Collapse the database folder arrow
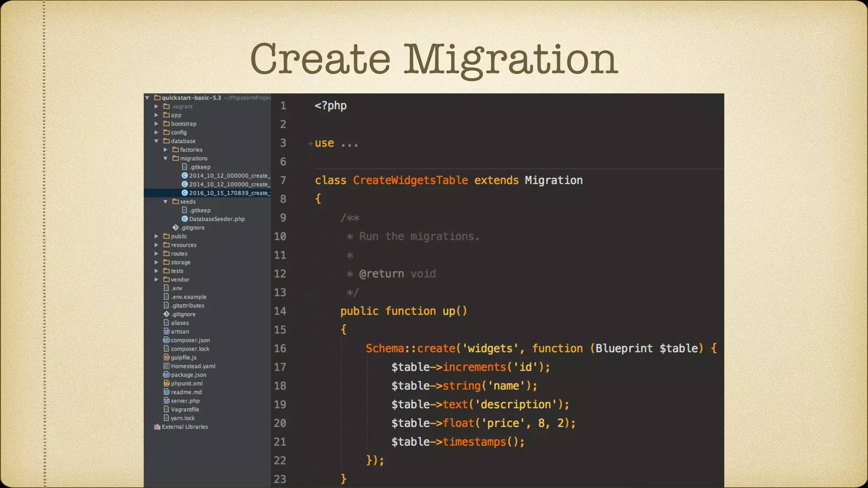The height and width of the screenshot is (488, 868). (x=156, y=141)
